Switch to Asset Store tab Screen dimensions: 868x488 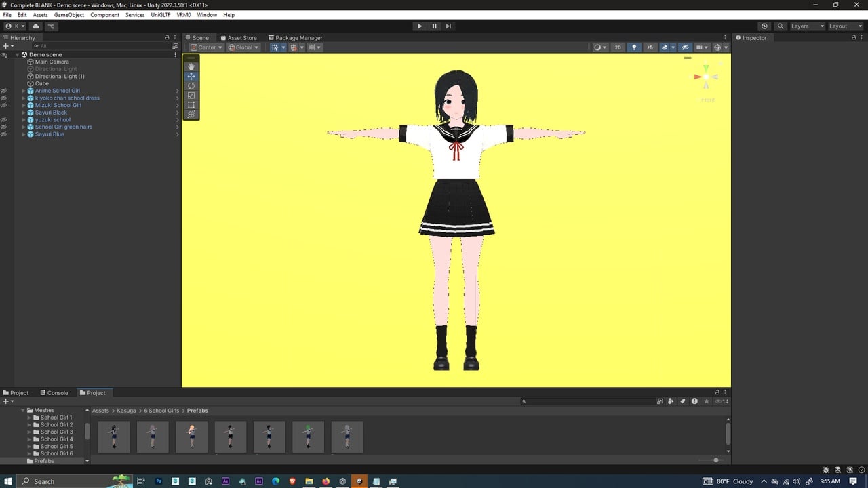(237, 38)
